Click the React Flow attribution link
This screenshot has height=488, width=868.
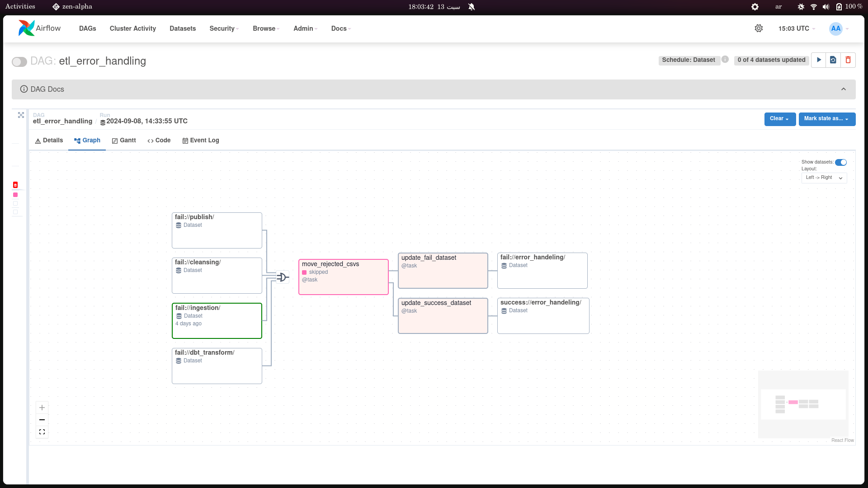coord(843,441)
